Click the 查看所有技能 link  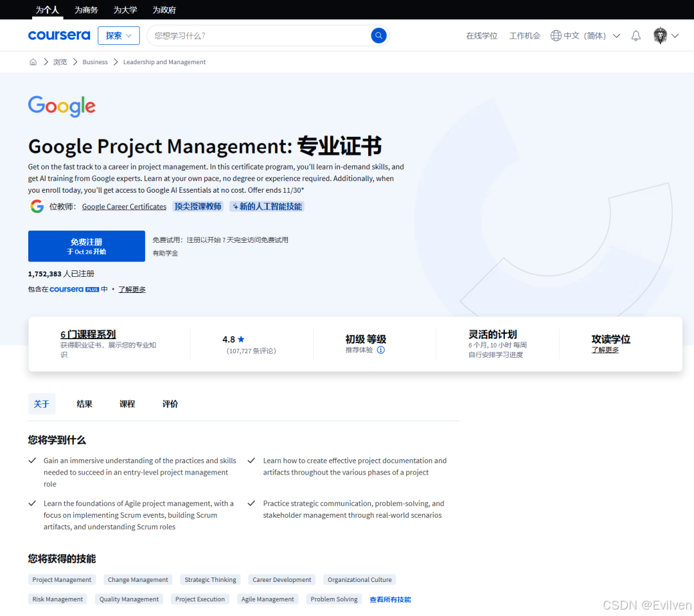tap(390, 599)
